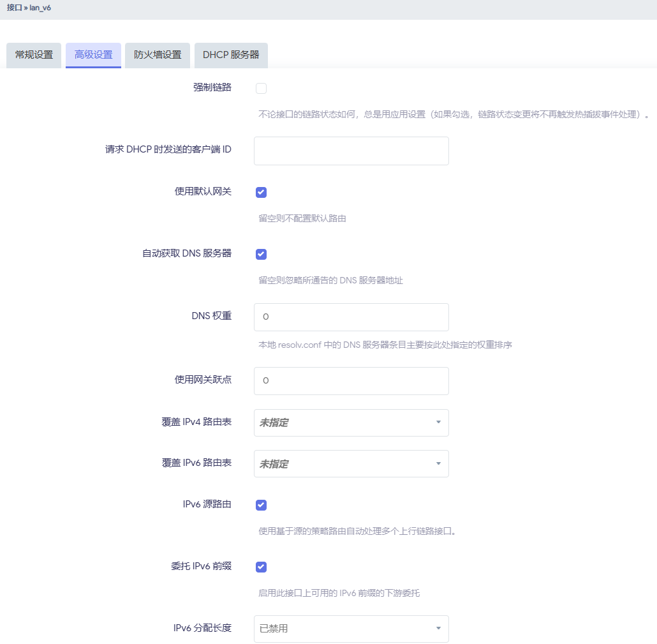Screen dimensions: 657x644
Task: Click the DHCP 客户端 ID input field
Action: tap(351, 151)
